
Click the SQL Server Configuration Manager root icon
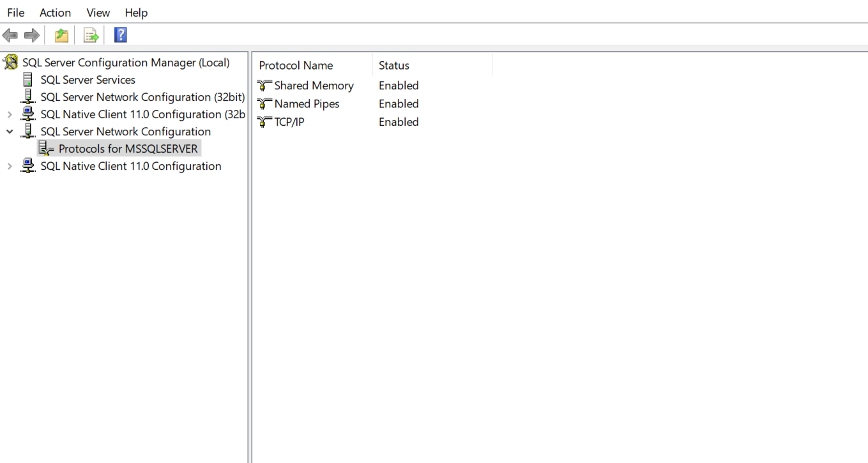(10, 63)
